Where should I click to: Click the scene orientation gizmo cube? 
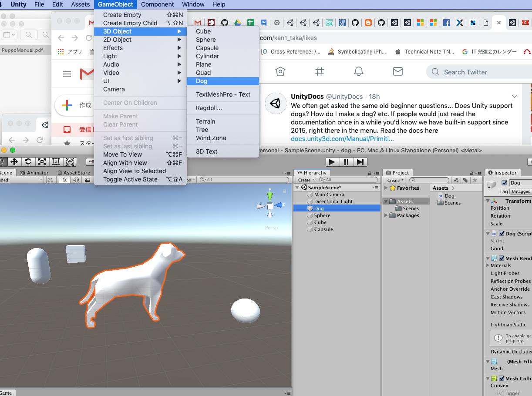click(270, 206)
